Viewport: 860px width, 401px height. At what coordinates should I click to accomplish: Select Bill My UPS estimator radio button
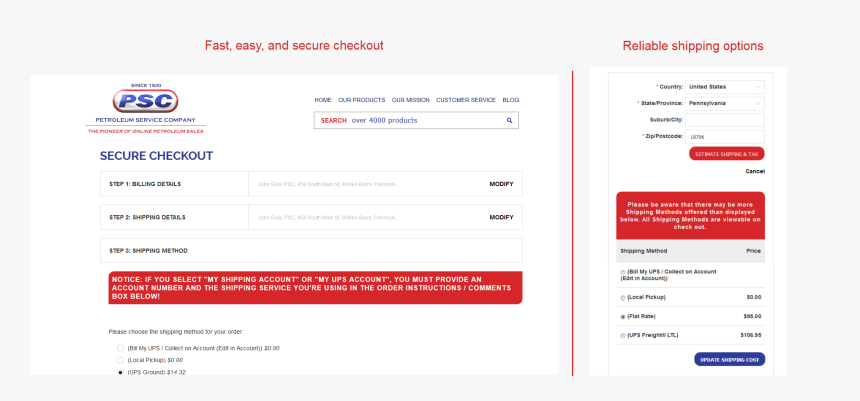(623, 272)
